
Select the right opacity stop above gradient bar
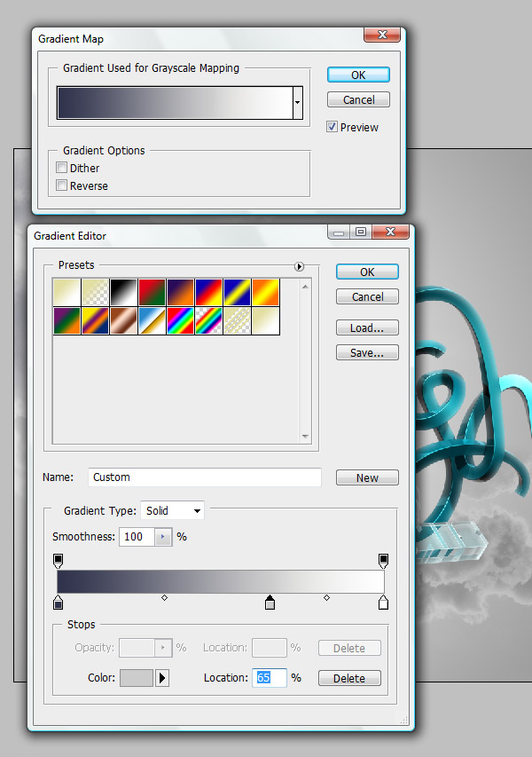tap(383, 561)
